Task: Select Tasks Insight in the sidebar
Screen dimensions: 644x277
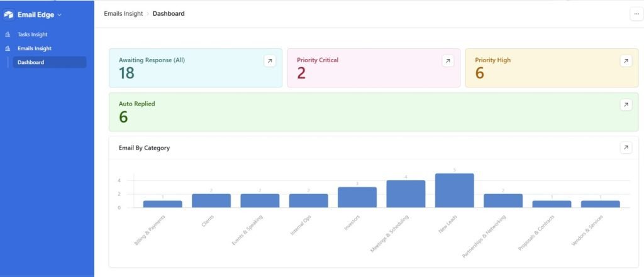Action: (x=32, y=35)
